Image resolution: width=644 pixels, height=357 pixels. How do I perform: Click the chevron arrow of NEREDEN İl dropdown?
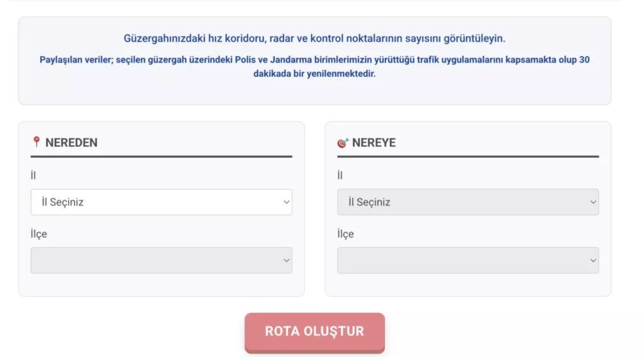point(286,203)
